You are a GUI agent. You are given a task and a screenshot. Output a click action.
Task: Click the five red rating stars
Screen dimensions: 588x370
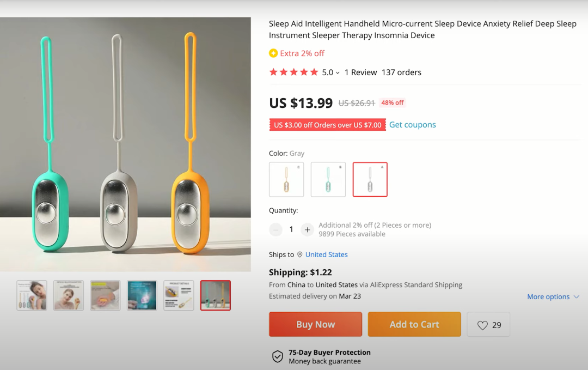coord(293,72)
